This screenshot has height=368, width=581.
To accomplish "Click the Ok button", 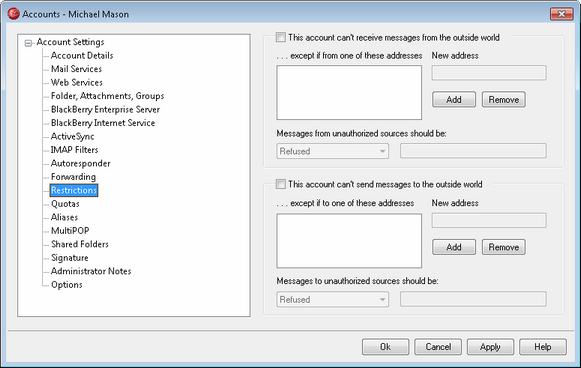I will (x=385, y=347).
